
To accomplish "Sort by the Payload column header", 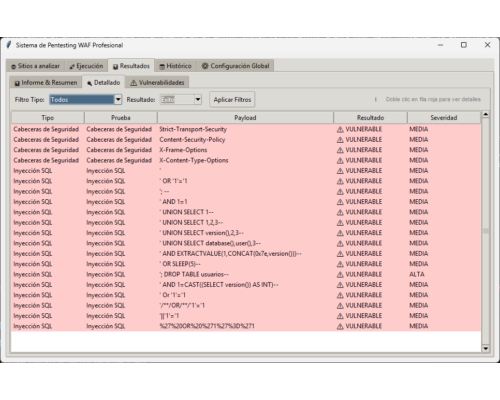I will [245, 118].
